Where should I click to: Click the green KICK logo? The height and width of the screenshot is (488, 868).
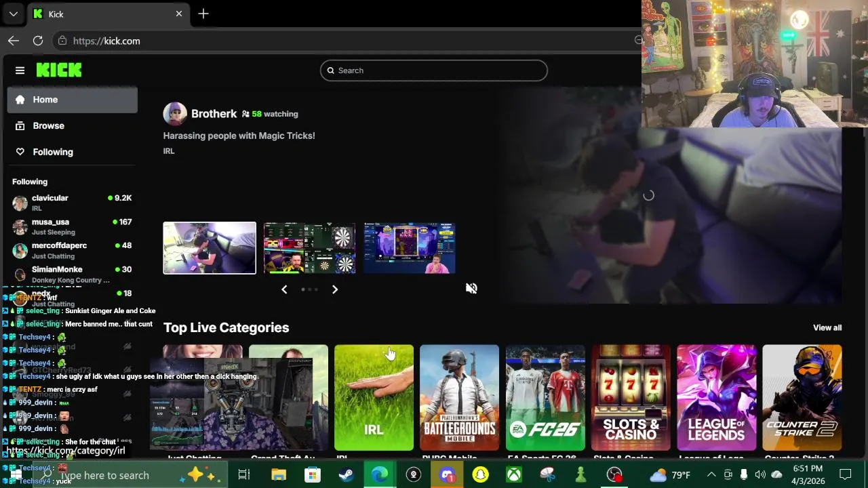pos(59,70)
